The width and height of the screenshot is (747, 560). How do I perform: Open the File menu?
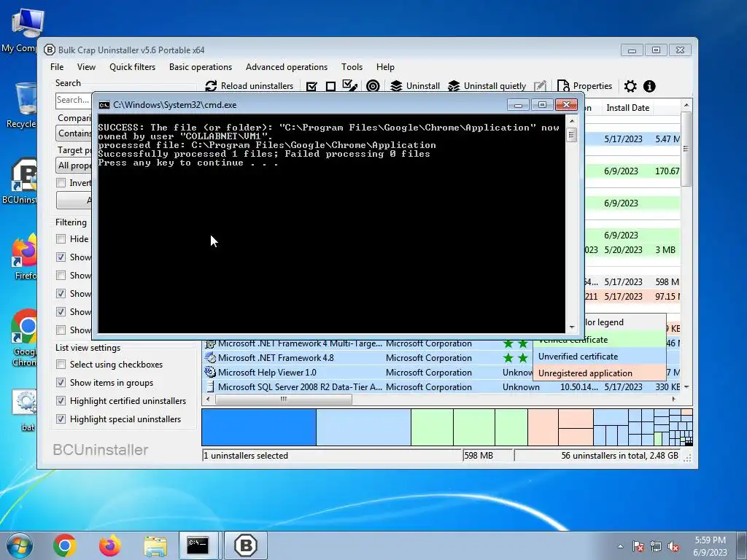click(57, 67)
